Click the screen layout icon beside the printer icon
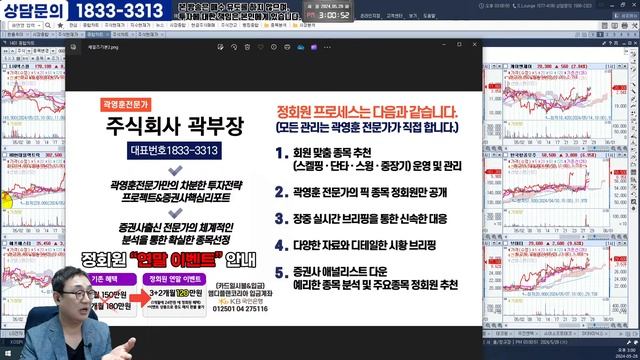 coord(615,25)
